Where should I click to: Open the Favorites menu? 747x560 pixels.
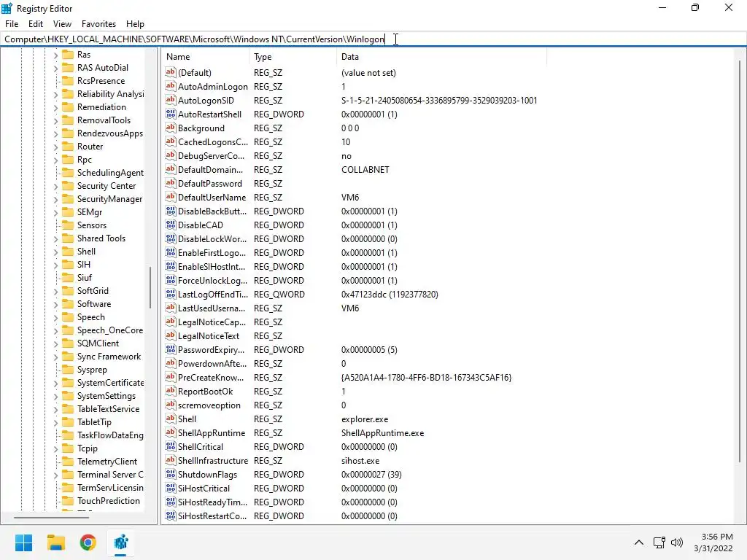pyautogui.click(x=98, y=24)
